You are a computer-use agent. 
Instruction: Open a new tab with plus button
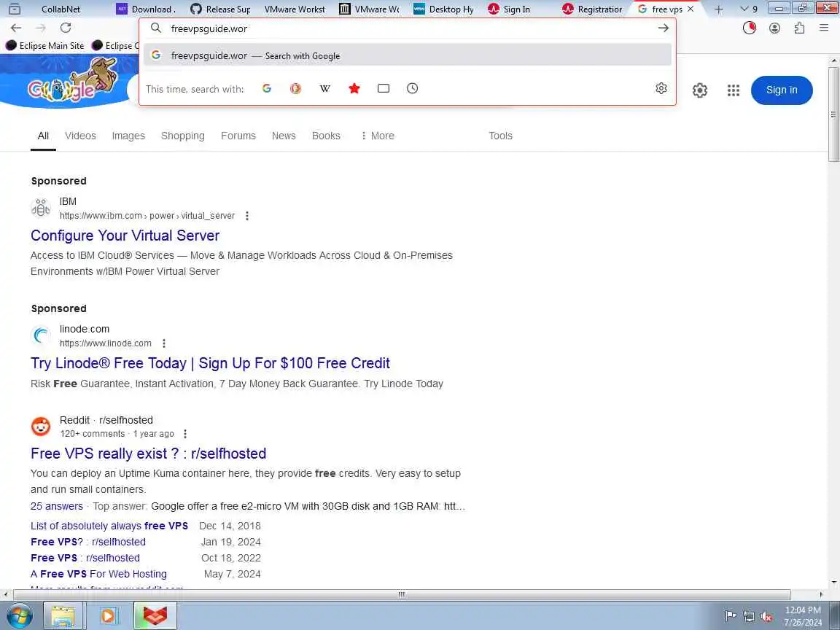click(x=719, y=9)
